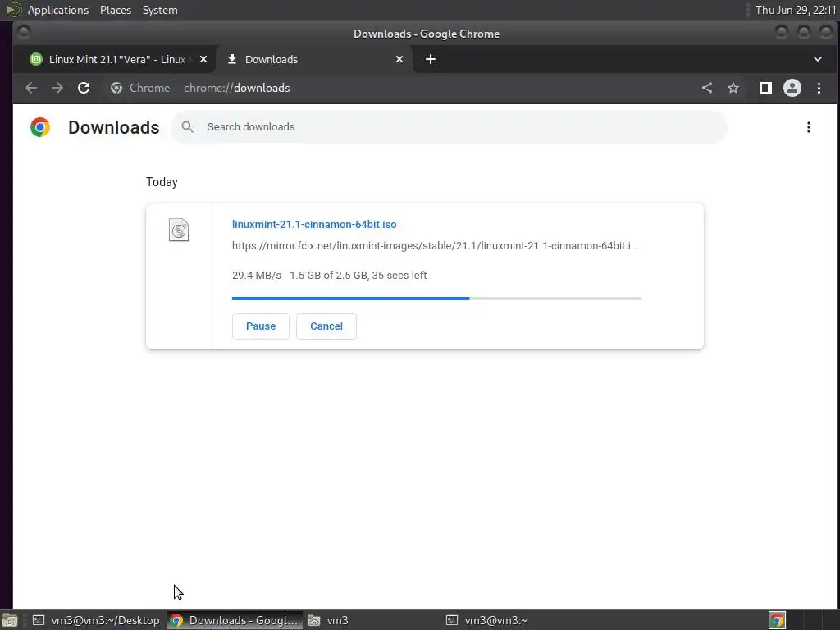840x630 pixels.
Task: Click the show desktop icon in taskbar
Action: click(x=10, y=620)
